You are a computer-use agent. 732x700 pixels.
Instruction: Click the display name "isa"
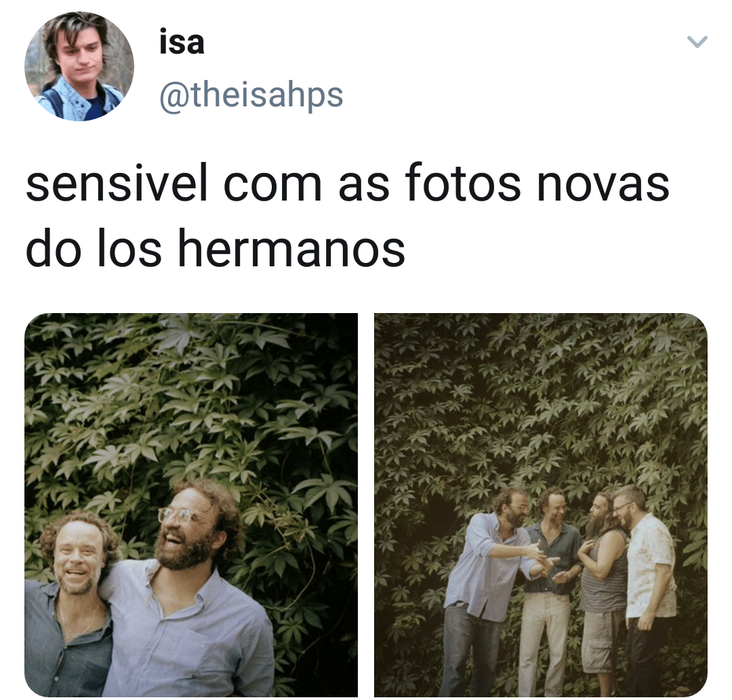click(182, 41)
